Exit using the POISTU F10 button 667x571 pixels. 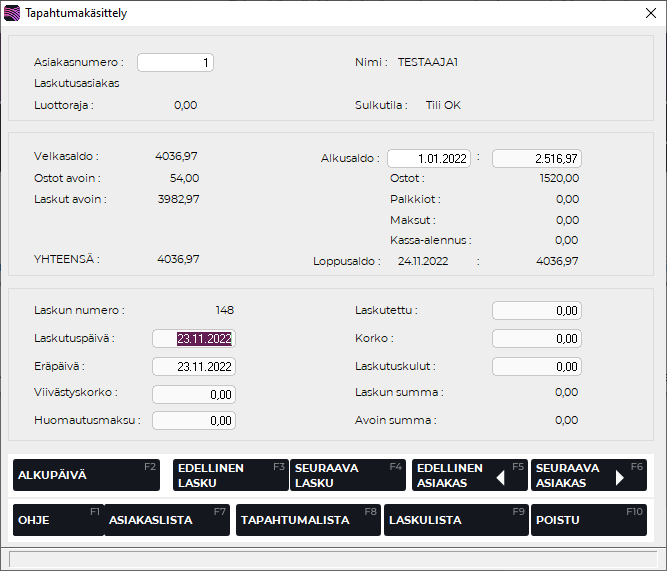pyautogui.click(x=588, y=520)
